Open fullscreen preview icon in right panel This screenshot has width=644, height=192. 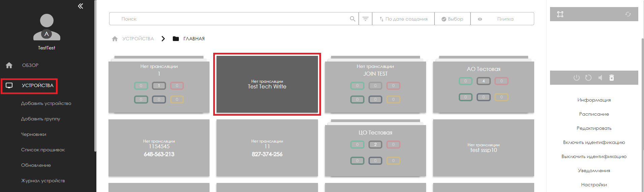click(560, 14)
